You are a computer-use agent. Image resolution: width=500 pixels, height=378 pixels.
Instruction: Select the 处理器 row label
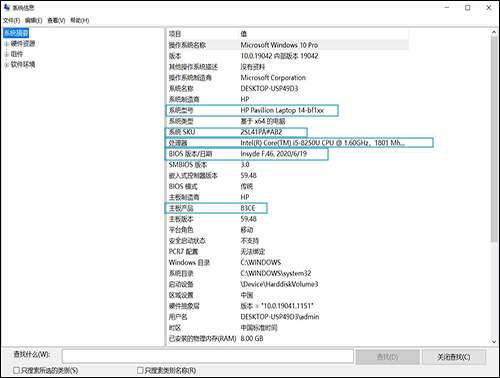[178, 143]
